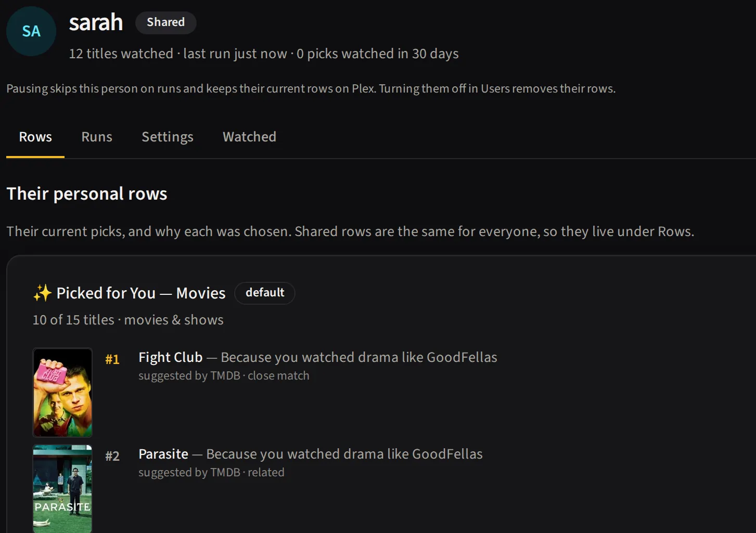Open the Parasite poster thumbnail
This screenshot has height=533, width=756.
pyautogui.click(x=62, y=489)
